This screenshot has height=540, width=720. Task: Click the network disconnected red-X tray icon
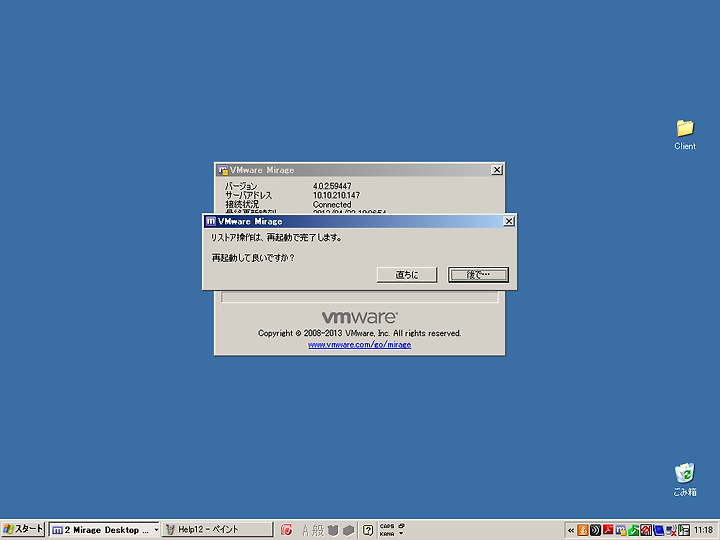[671, 530]
